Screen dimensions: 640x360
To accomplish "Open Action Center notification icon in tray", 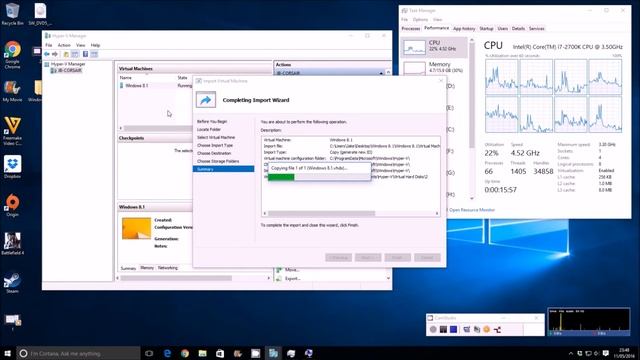I will (x=606, y=353).
